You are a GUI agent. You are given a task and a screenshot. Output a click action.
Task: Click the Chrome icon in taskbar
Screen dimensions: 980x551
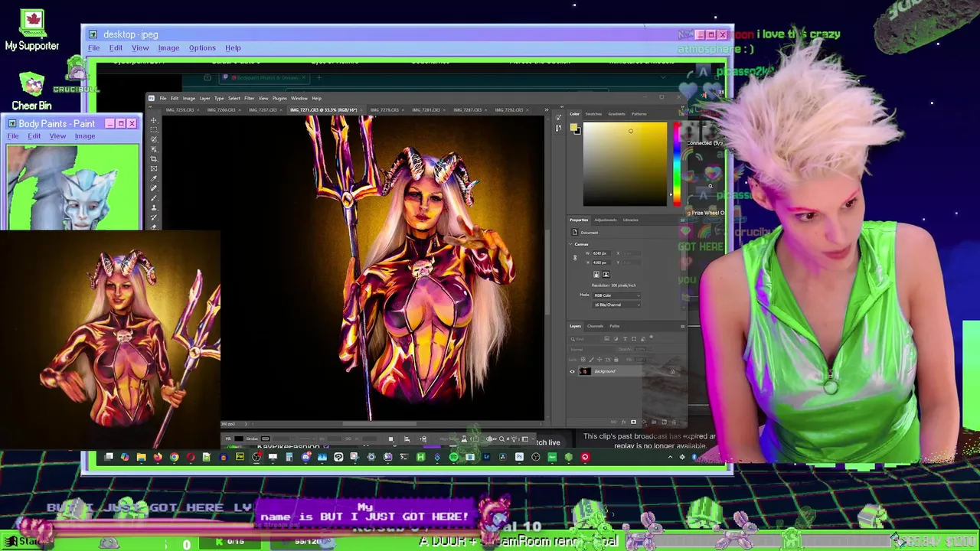pyautogui.click(x=174, y=457)
